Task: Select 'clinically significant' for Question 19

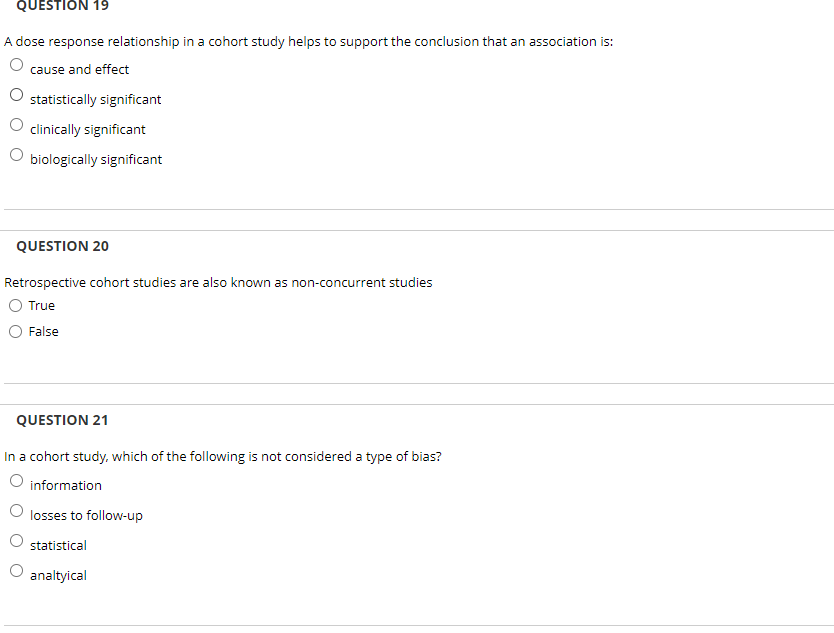Action: 16,124
